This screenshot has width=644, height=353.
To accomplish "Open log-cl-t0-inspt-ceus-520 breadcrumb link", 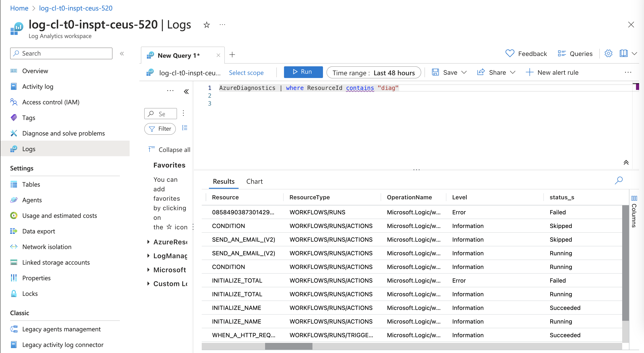I will (x=76, y=8).
